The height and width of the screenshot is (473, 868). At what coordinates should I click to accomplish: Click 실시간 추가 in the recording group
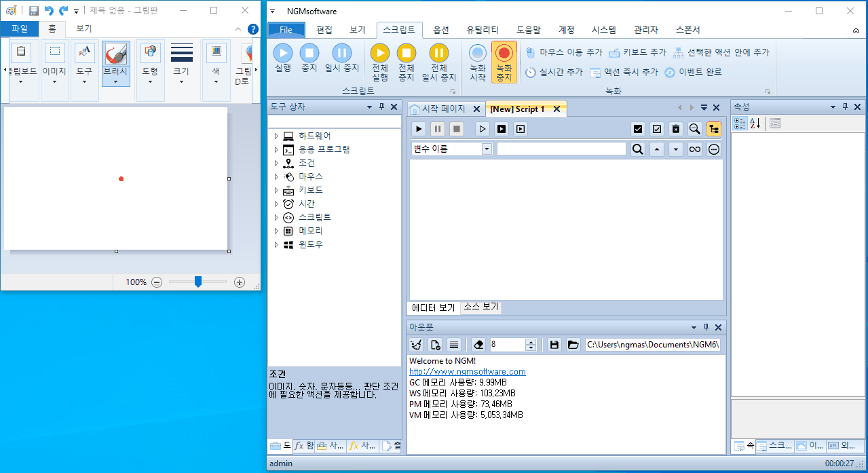554,72
